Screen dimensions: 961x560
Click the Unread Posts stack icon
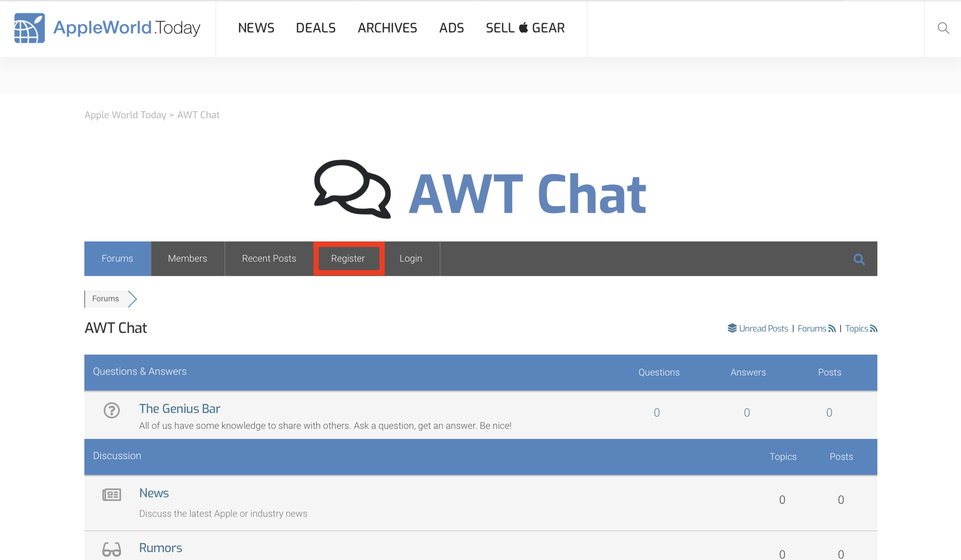click(x=732, y=328)
